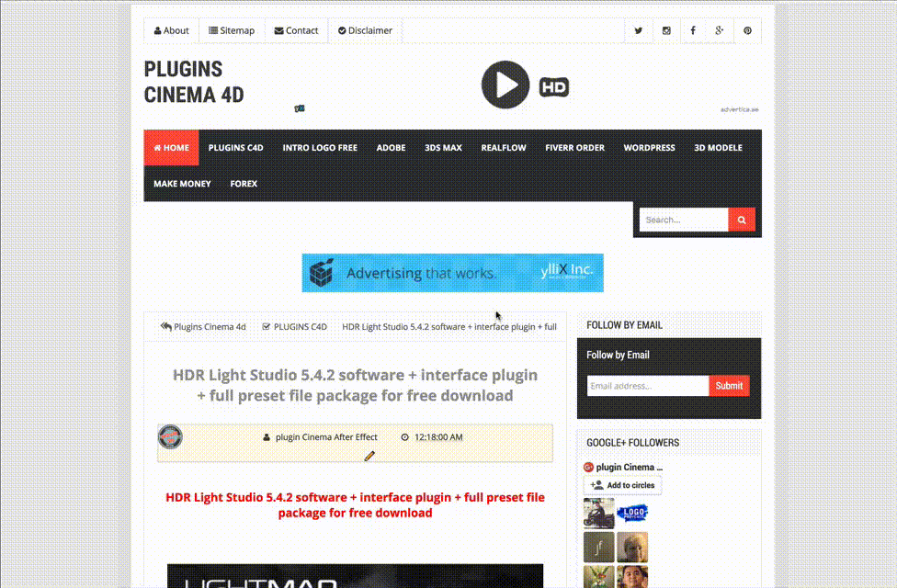Click the red search magnifier button

click(742, 220)
